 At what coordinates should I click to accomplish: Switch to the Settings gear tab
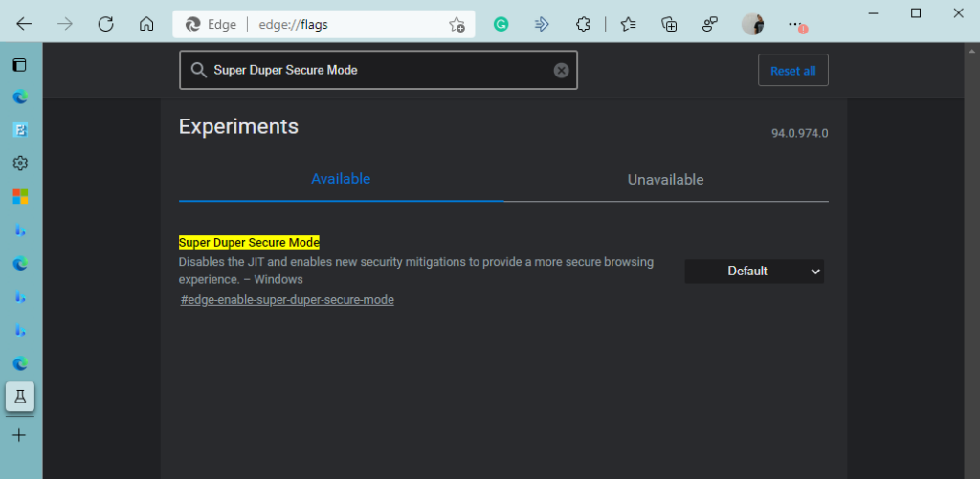point(20,163)
